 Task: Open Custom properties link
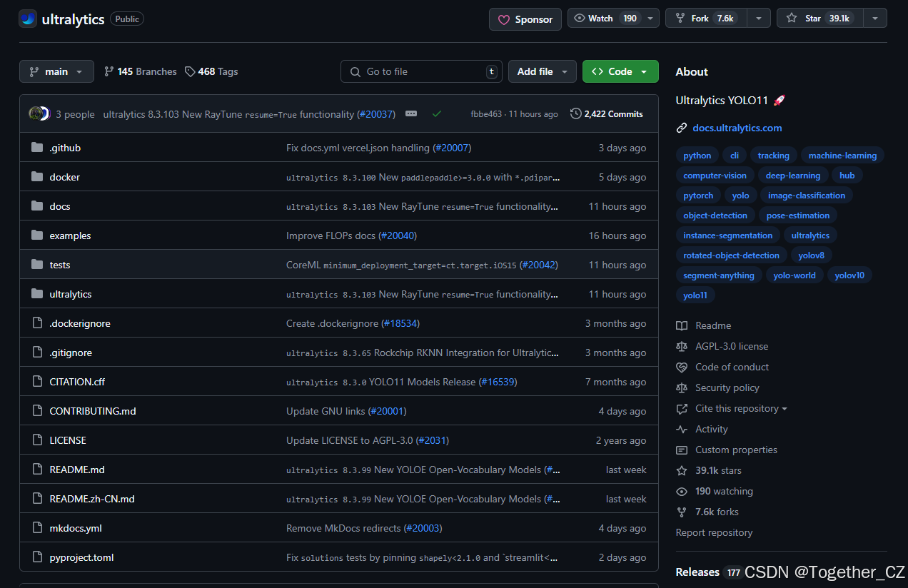point(727,450)
